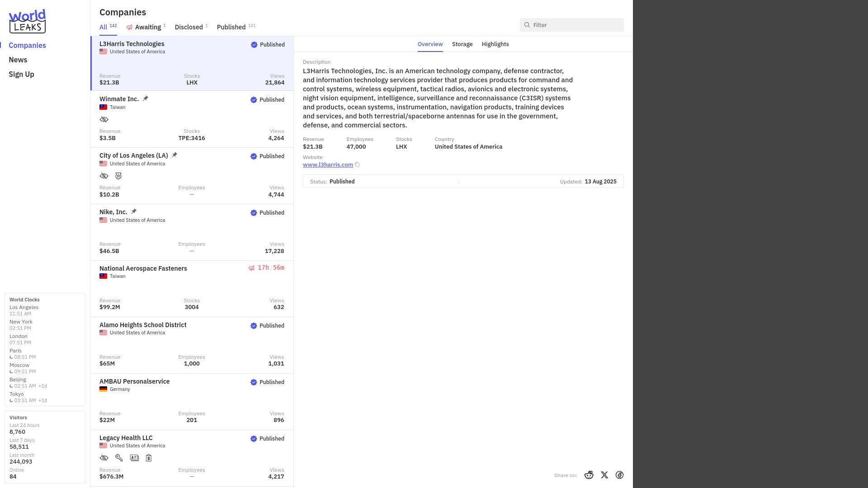Click the pin icon beside City of Los Angeles
This screenshot has width=868, height=488.
175,155
